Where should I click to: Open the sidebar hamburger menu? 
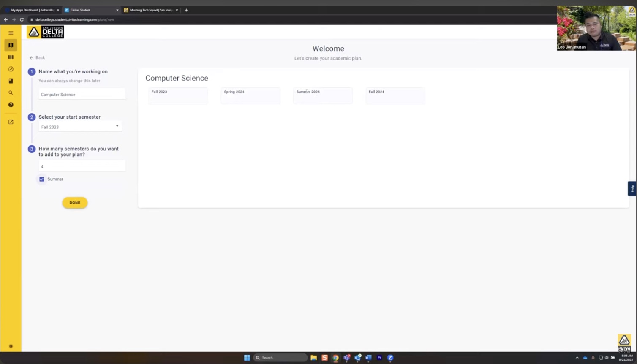pyautogui.click(x=11, y=33)
